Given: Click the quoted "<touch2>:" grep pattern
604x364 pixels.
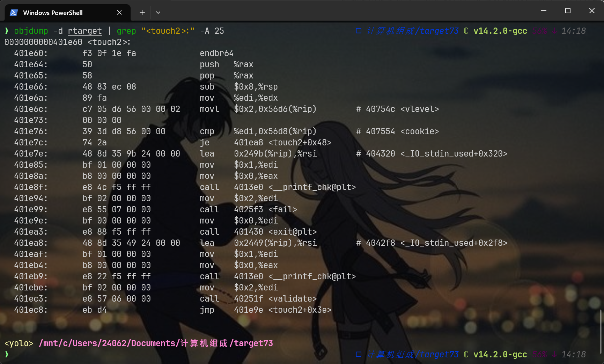Looking at the screenshot, I should tap(168, 31).
